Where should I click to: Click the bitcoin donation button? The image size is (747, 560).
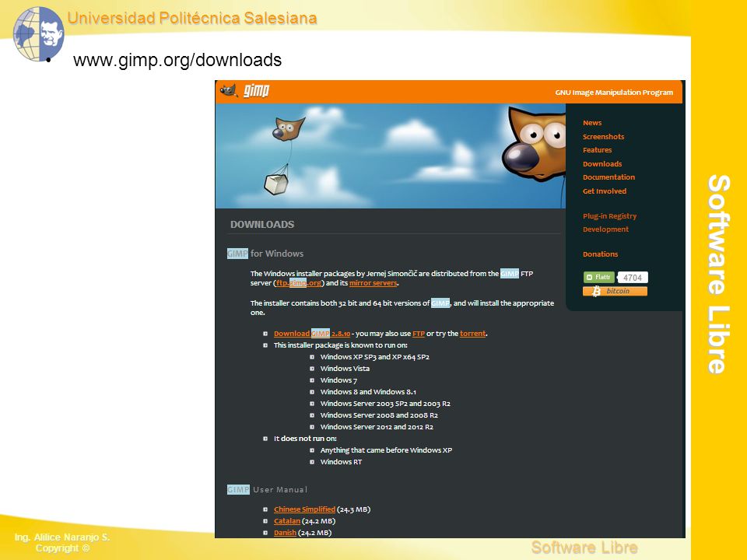click(x=615, y=291)
